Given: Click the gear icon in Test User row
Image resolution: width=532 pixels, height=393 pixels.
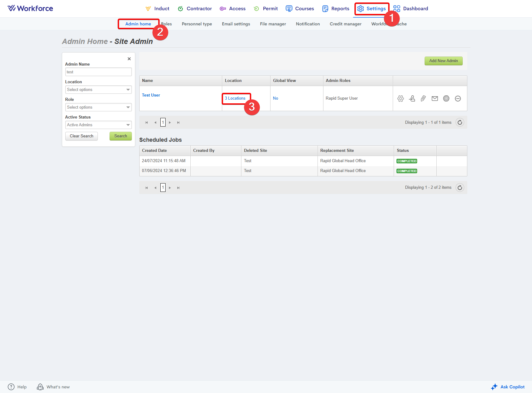Looking at the screenshot, I should [x=400, y=98].
